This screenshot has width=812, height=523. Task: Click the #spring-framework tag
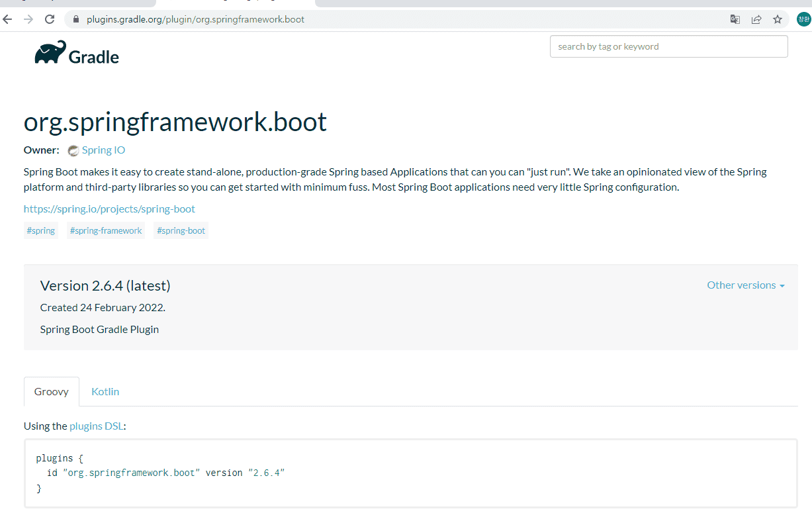click(x=106, y=230)
